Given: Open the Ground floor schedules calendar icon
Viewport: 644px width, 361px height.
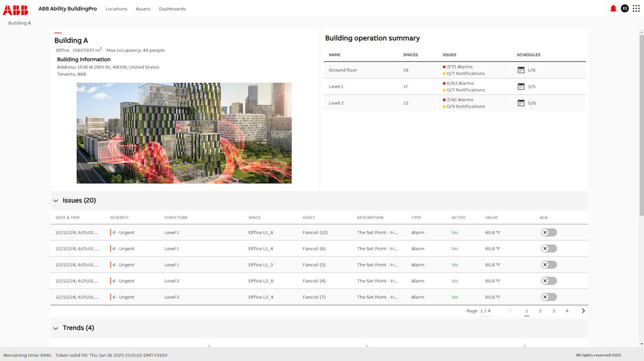Looking at the screenshot, I should click(x=520, y=69).
